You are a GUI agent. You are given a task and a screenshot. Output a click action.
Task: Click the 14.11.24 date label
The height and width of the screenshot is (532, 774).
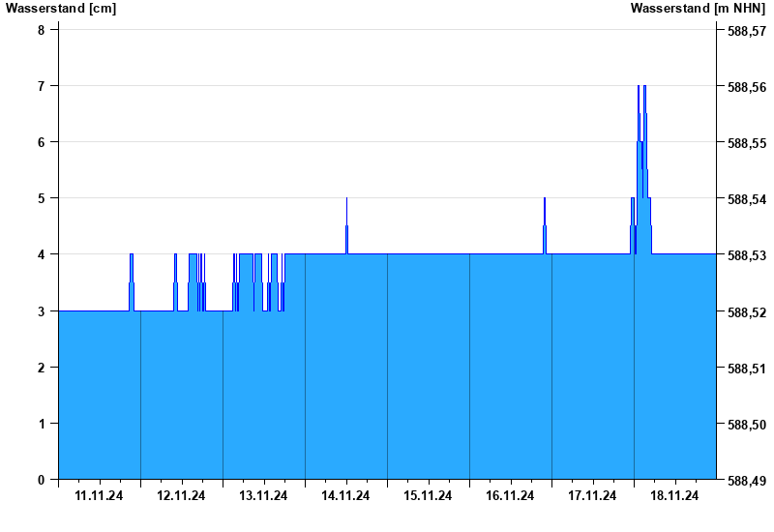click(345, 495)
